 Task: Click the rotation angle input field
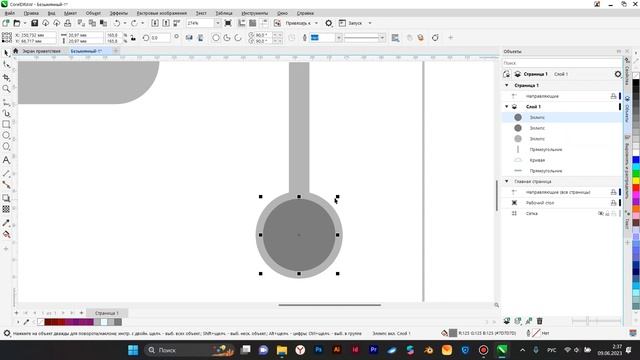coord(160,38)
